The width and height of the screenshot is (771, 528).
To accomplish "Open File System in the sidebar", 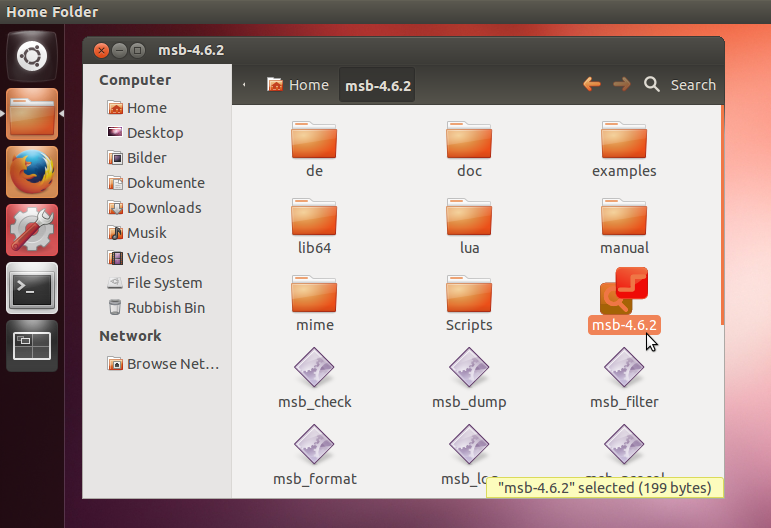I will (155, 283).
